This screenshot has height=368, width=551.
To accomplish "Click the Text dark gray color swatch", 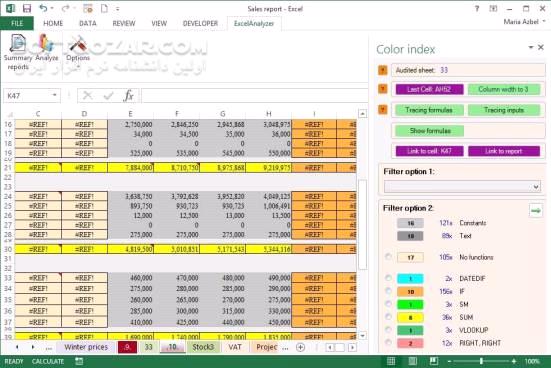I will point(410,236).
